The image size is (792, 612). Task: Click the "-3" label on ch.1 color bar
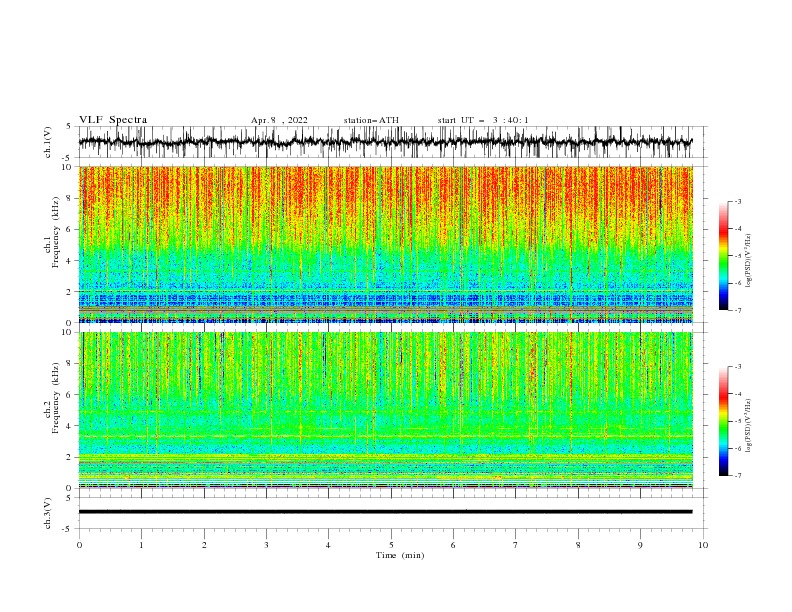coord(737,201)
